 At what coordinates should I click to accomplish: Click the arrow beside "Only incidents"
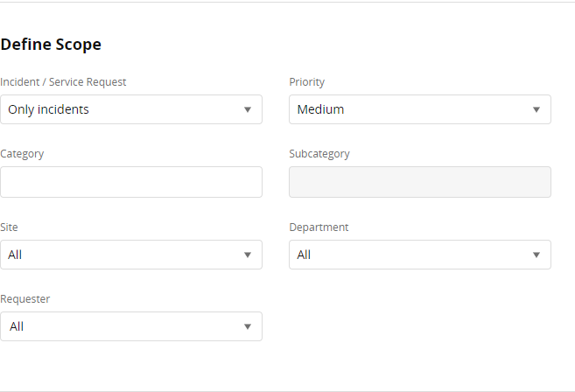[248, 110]
